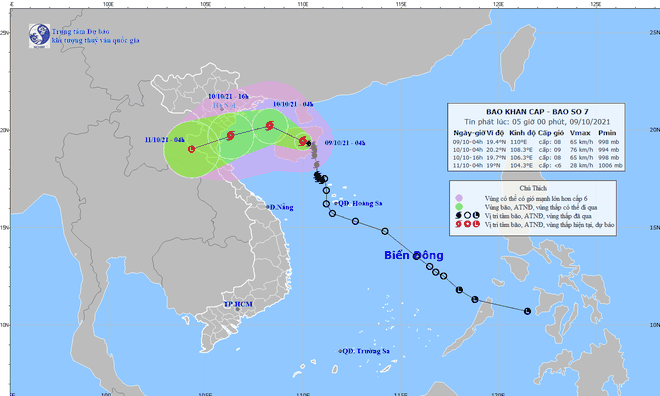Click the Chú Thích legend heading
The image size is (660, 396).
533,188
